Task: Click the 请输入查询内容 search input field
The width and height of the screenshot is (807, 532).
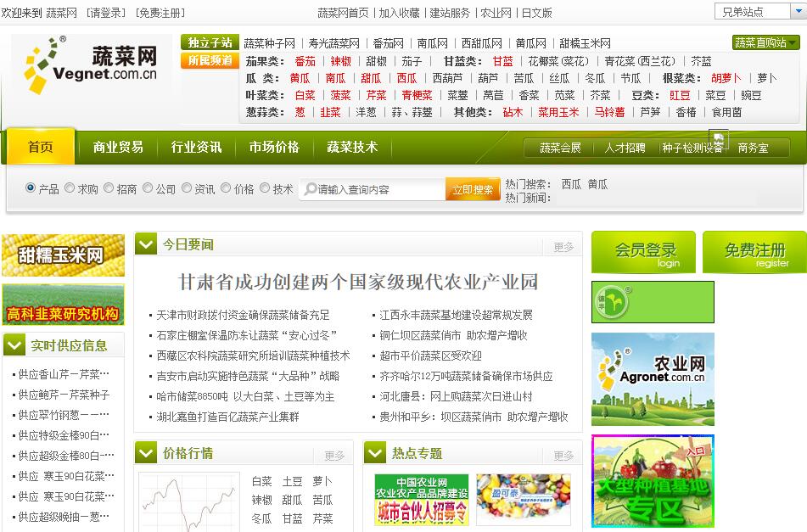Action: pos(373,189)
